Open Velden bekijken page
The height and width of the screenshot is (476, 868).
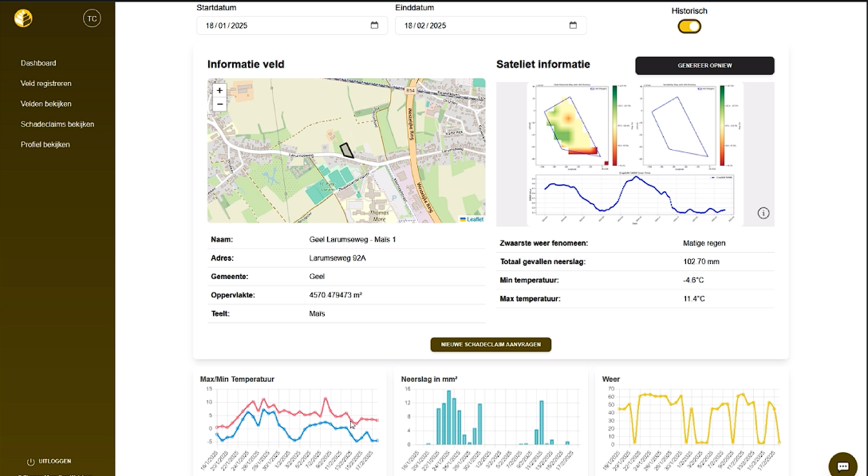46,104
